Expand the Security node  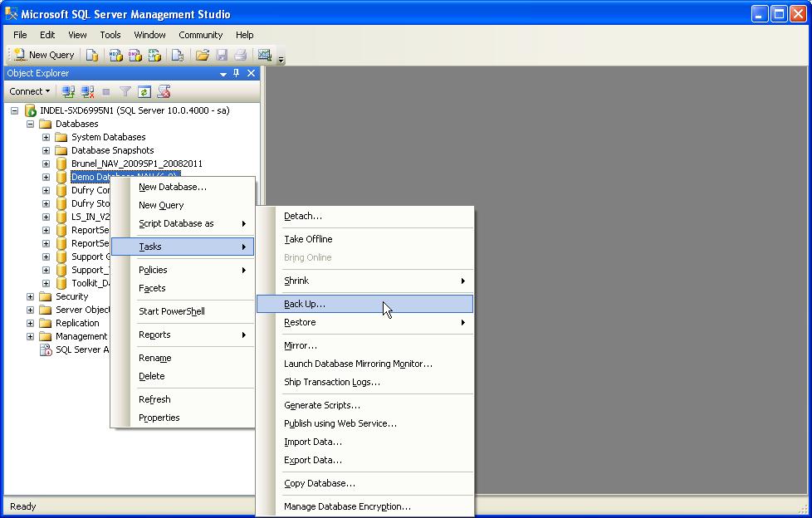pyautogui.click(x=29, y=296)
